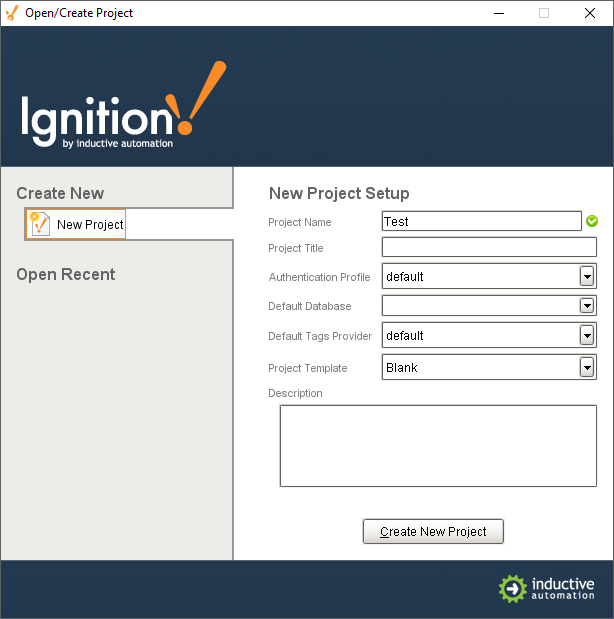The height and width of the screenshot is (619, 614).
Task: Click the 'default' value in Authentication Profile
Action: tap(405, 276)
